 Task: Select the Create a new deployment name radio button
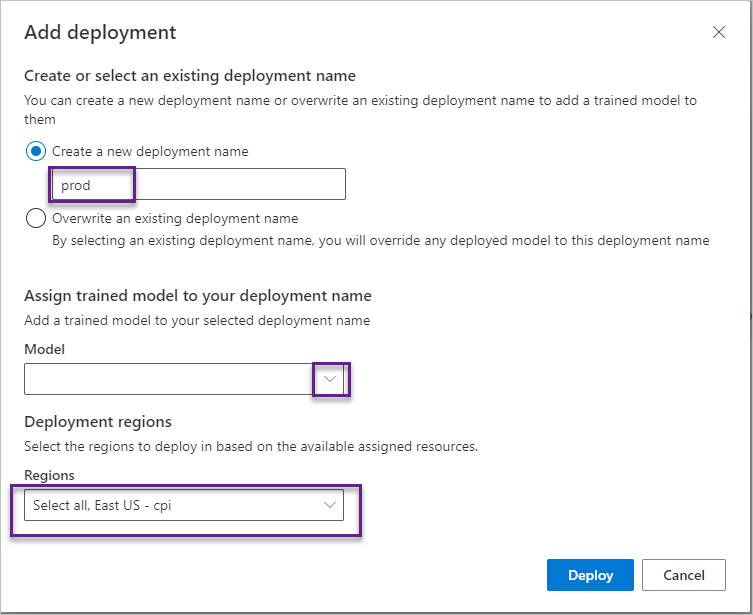[x=36, y=151]
